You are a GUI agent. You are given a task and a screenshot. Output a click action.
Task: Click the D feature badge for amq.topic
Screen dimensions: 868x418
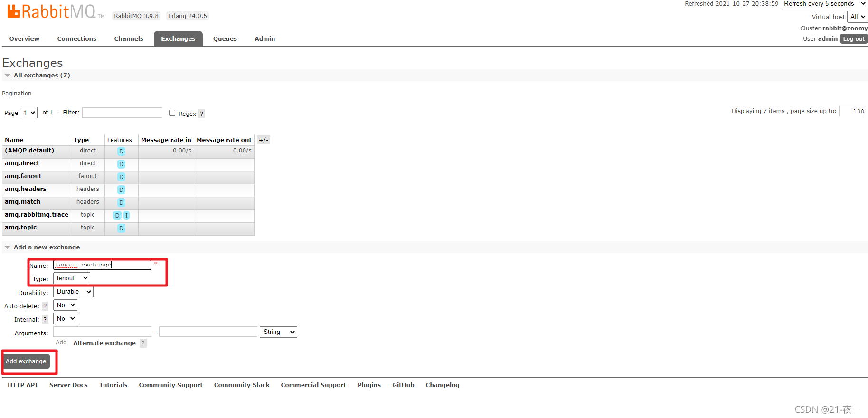(x=122, y=228)
